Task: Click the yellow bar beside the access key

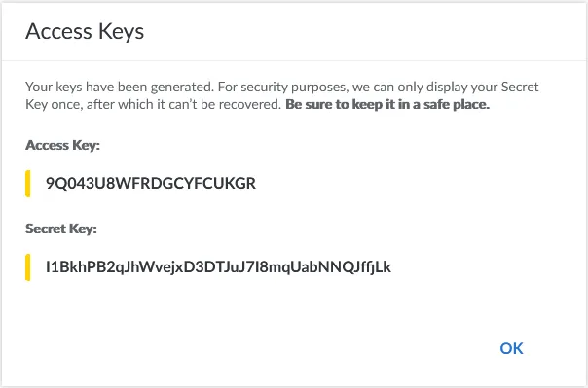Action: pyautogui.click(x=28, y=183)
